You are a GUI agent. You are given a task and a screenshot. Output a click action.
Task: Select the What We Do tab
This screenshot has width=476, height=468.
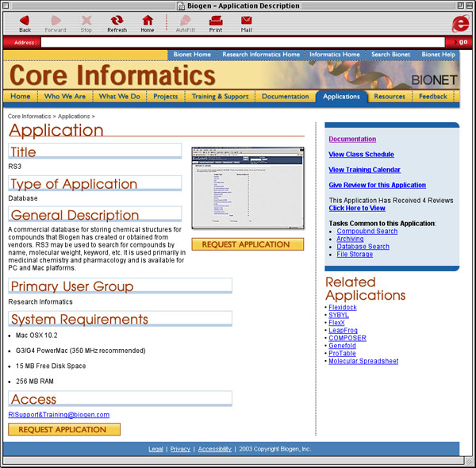(x=120, y=96)
